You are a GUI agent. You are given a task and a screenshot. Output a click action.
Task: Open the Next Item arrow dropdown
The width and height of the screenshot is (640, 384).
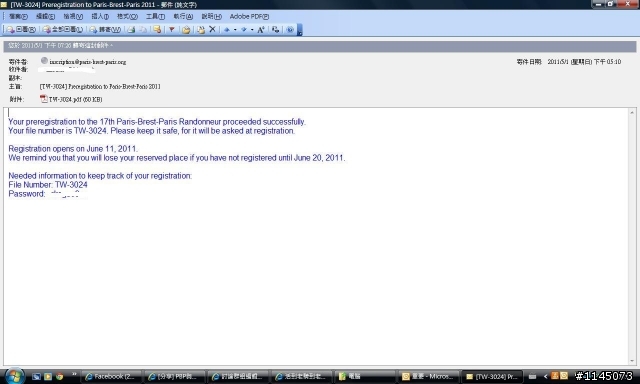tap(252, 29)
